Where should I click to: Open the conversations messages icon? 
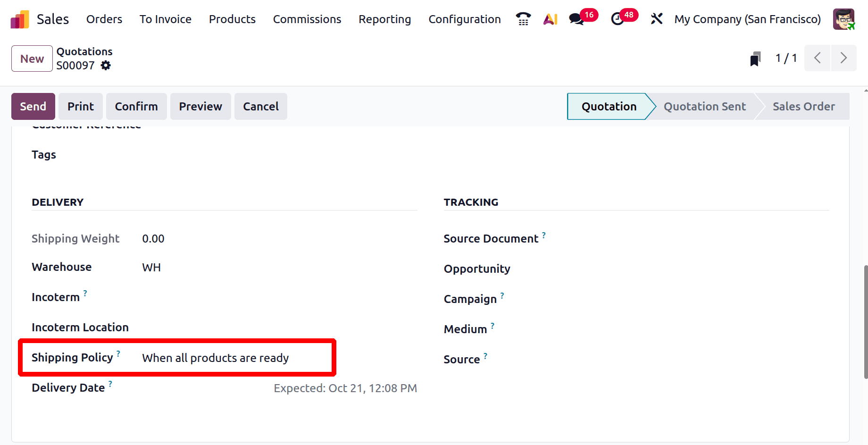tap(576, 19)
